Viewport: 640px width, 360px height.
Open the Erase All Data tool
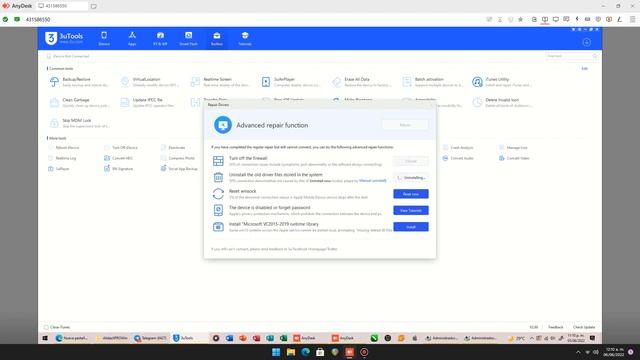pos(361,82)
